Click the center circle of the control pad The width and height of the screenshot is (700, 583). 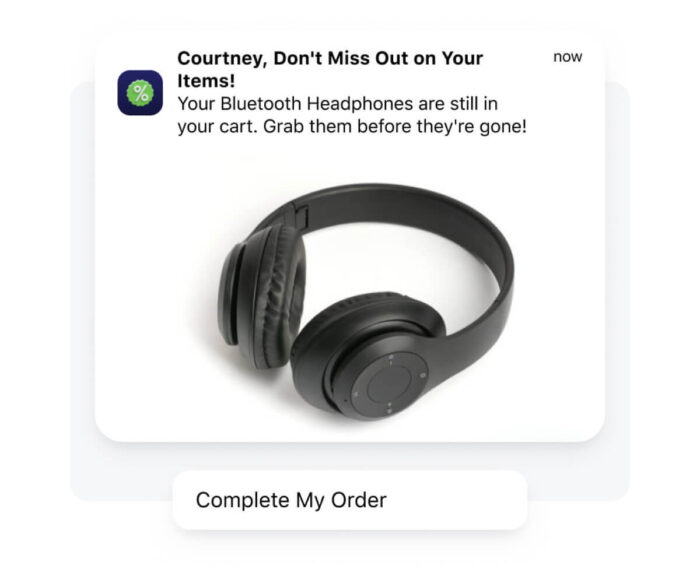[x=389, y=384]
